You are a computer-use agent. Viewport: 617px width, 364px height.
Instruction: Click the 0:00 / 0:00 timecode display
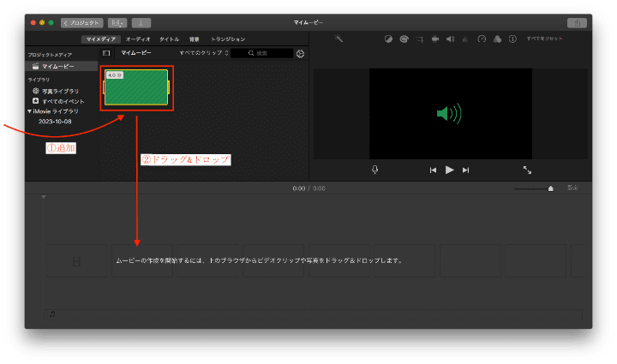(x=308, y=188)
